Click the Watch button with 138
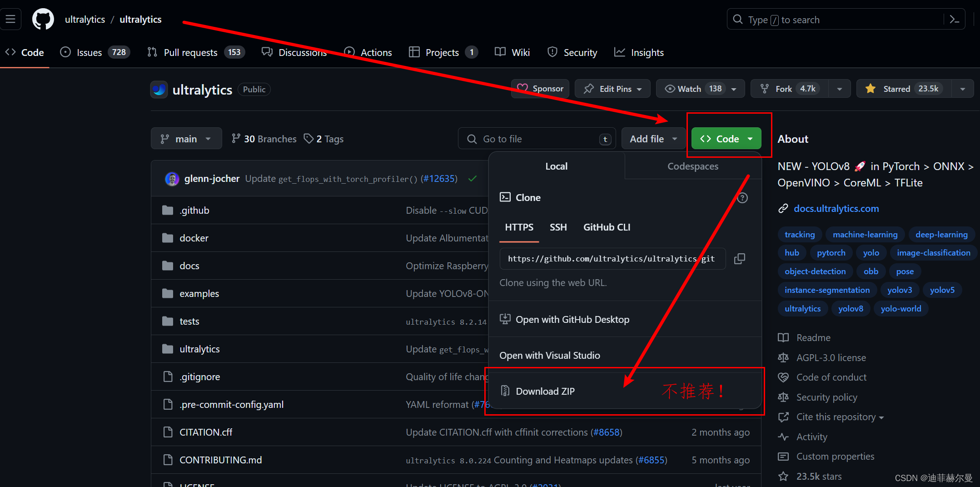 700,89
